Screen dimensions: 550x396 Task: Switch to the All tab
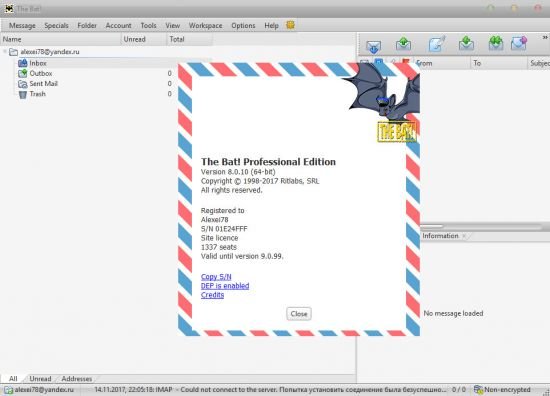coord(13,379)
